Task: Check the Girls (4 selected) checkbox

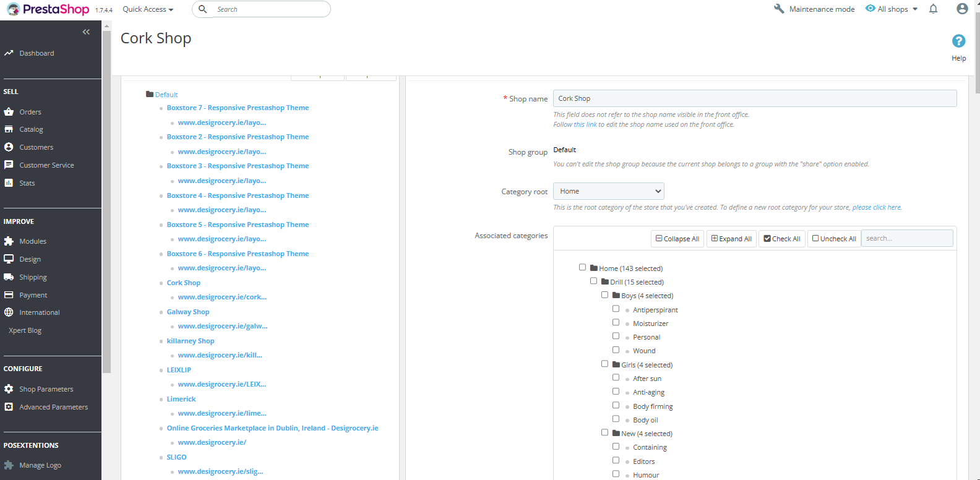Action: [604, 364]
